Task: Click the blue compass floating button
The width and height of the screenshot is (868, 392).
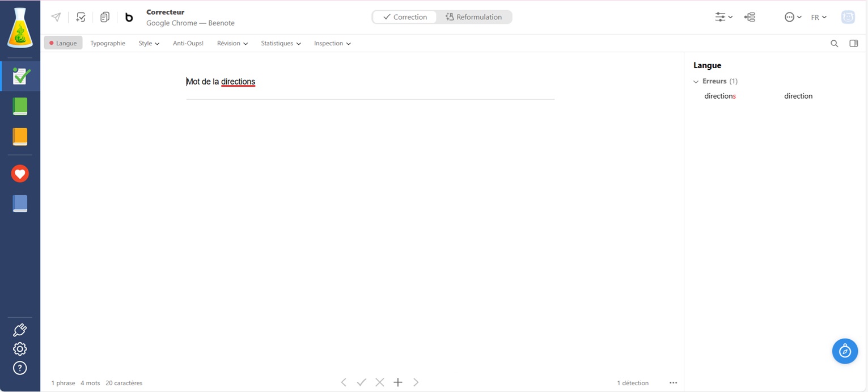Action: (845, 351)
